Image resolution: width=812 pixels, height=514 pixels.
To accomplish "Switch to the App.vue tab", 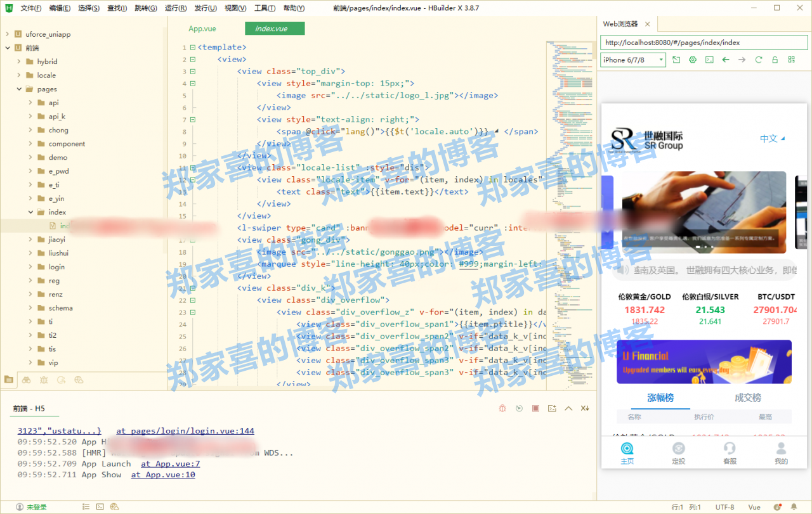I will tap(202, 29).
